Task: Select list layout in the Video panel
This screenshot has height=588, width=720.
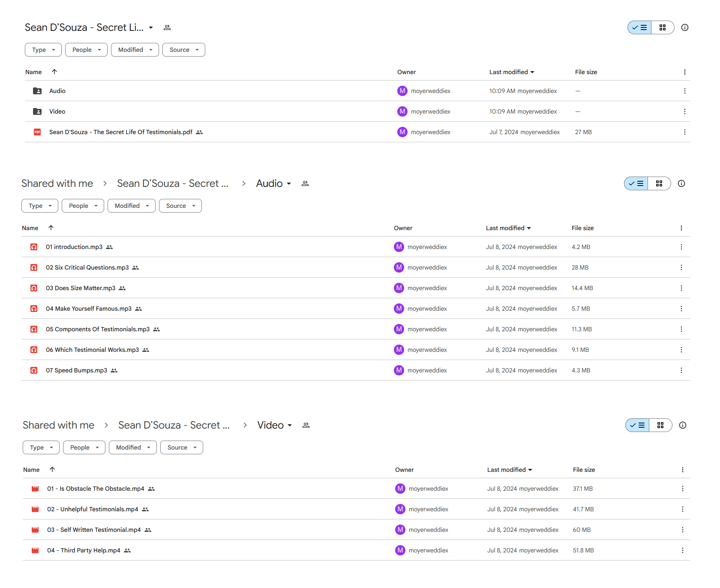Action: [x=637, y=425]
